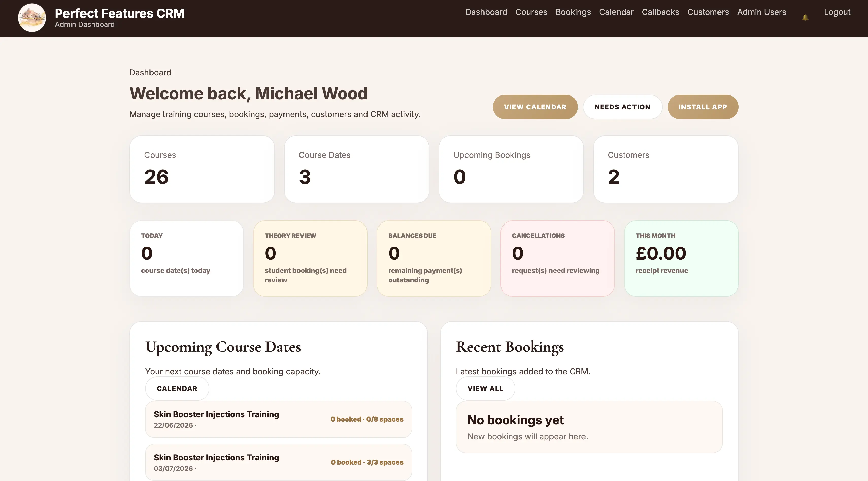Log out using the Logout link
This screenshot has height=481, width=868.
(x=837, y=12)
